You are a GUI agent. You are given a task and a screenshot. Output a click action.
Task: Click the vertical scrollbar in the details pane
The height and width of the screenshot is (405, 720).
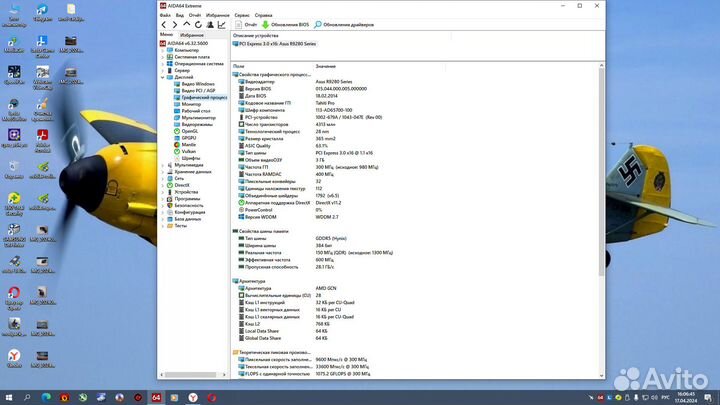[602, 170]
